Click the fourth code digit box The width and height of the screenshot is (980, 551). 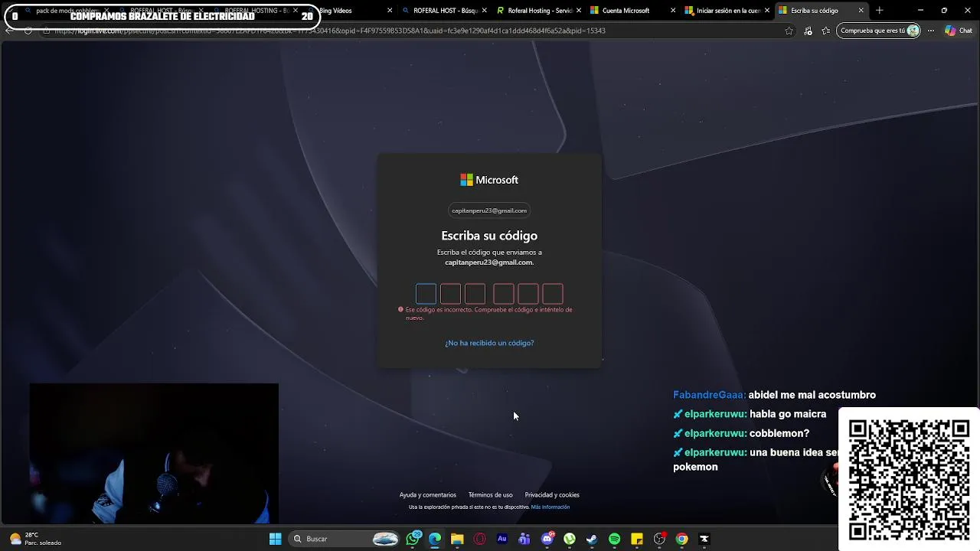click(x=504, y=294)
